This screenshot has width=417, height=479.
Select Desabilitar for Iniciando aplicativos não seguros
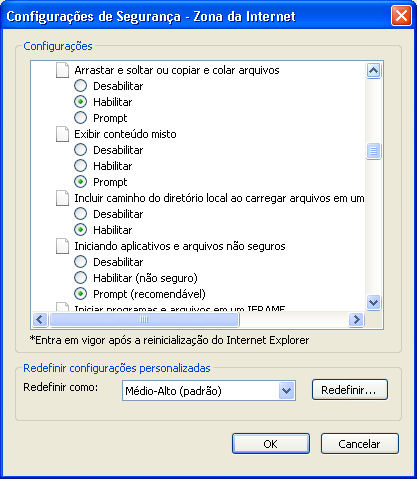80,262
